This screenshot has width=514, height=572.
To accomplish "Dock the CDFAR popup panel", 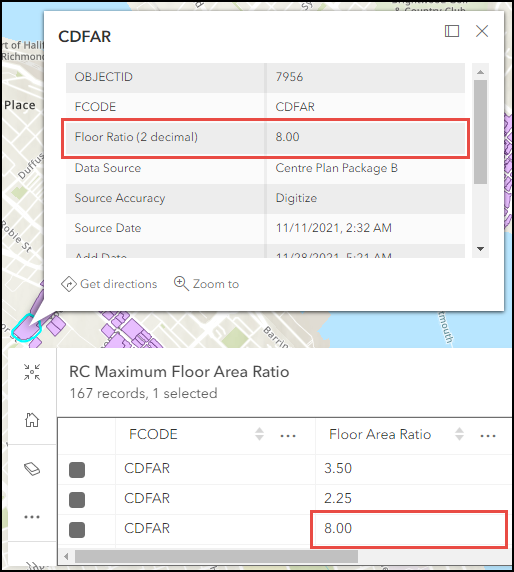I will click(x=452, y=31).
